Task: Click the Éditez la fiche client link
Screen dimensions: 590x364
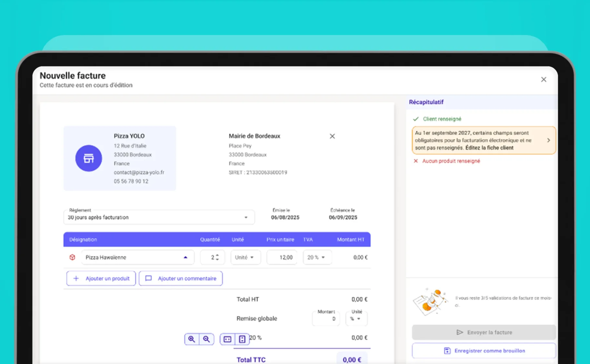Action: pos(490,148)
